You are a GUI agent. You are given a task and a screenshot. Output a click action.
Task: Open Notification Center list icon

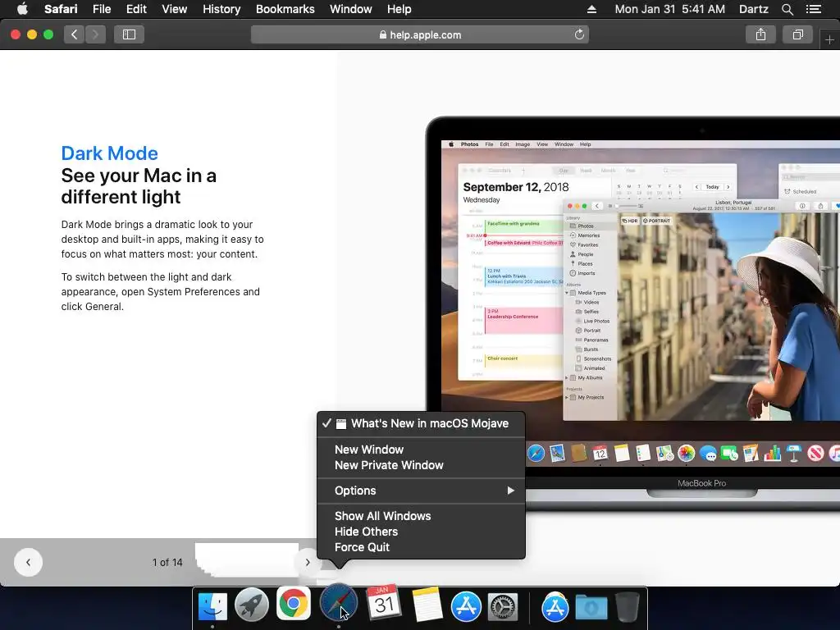click(813, 9)
